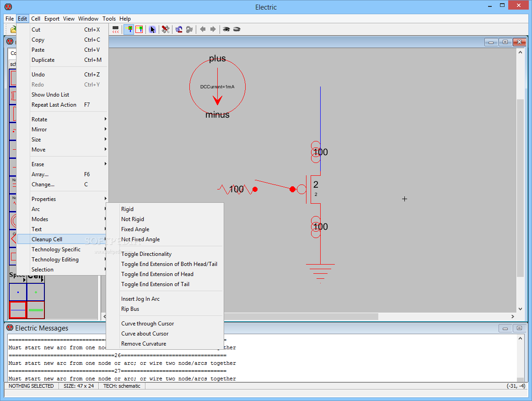Open the Export menu

52,19
